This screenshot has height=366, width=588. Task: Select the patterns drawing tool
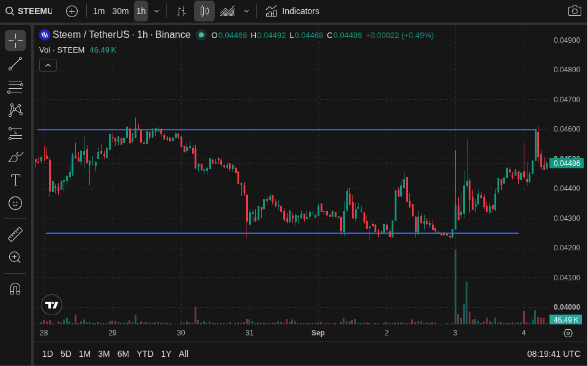pyautogui.click(x=15, y=110)
